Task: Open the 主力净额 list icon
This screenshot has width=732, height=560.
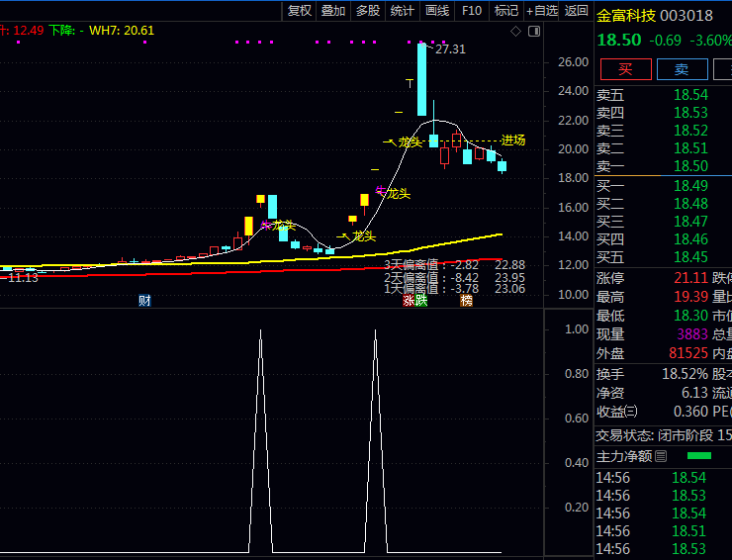Action: (x=662, y=456)
